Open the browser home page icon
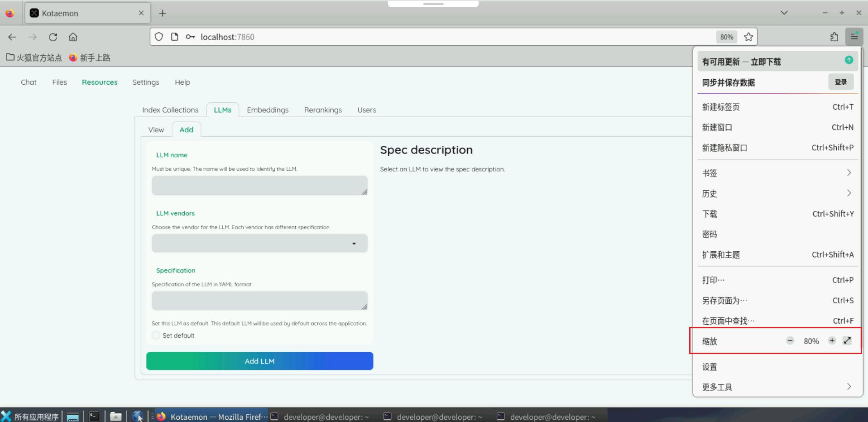This screenshot has width=868, height=422. [x=73, y=37]
